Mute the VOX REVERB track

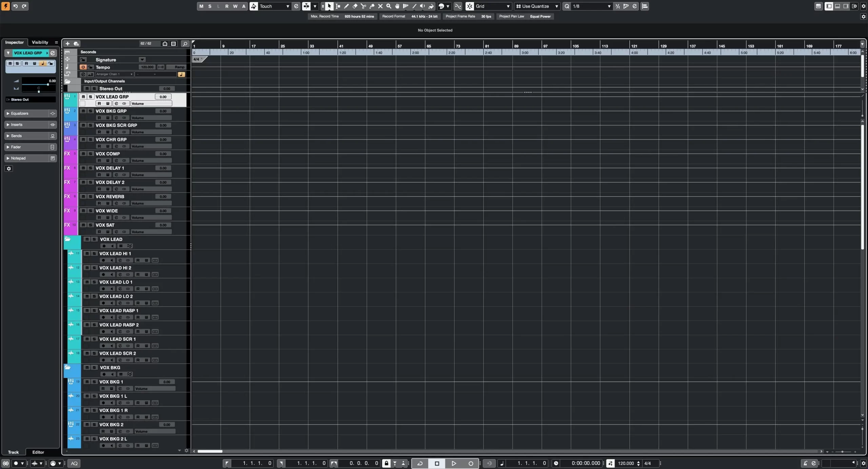[x=83, y=196]
